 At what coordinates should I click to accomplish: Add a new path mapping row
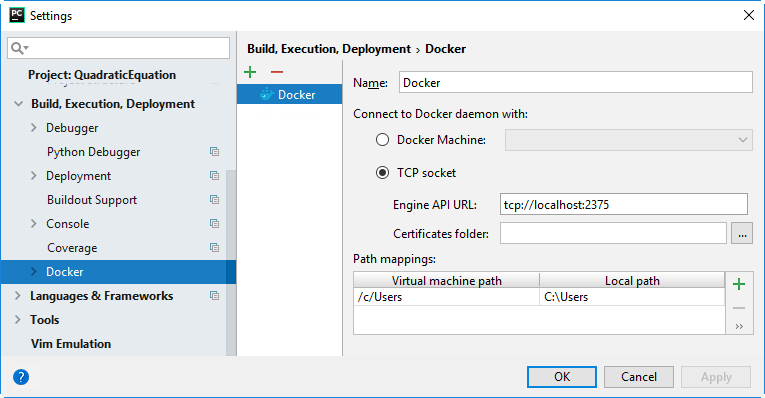[x=739, y=284]
